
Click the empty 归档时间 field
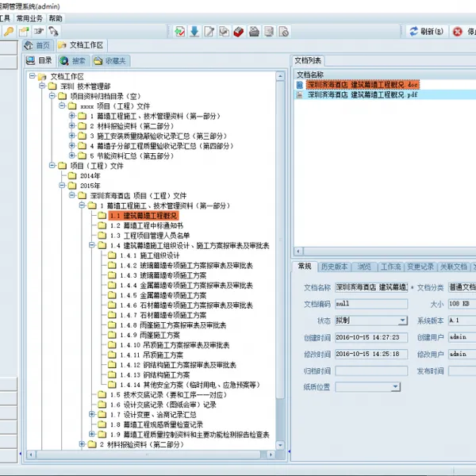[371, 370]
